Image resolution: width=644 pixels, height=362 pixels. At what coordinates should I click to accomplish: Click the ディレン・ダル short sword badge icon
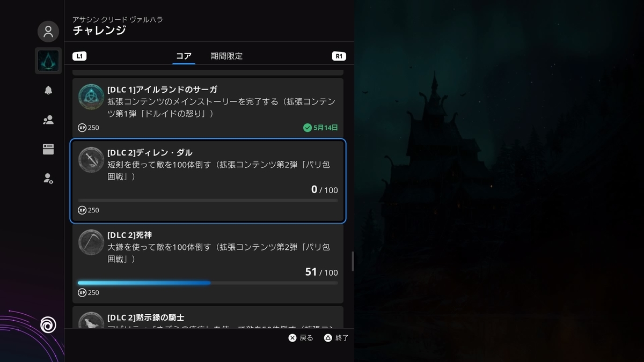point(91,160)
